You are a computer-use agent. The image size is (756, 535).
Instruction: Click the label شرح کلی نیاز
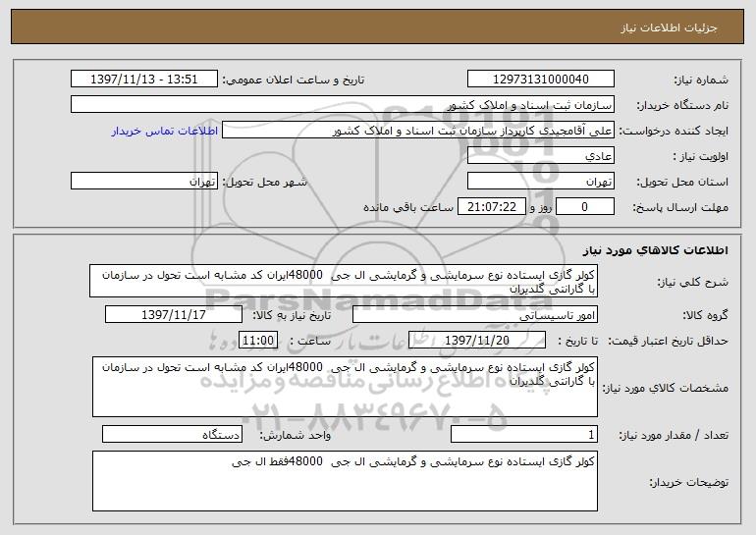click(693, 282)
